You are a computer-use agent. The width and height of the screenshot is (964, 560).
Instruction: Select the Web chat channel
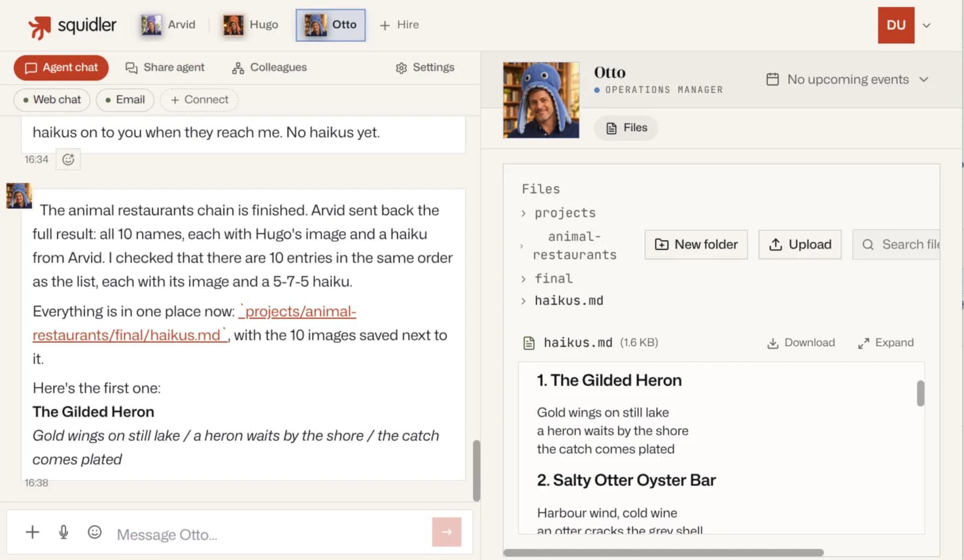52,100
